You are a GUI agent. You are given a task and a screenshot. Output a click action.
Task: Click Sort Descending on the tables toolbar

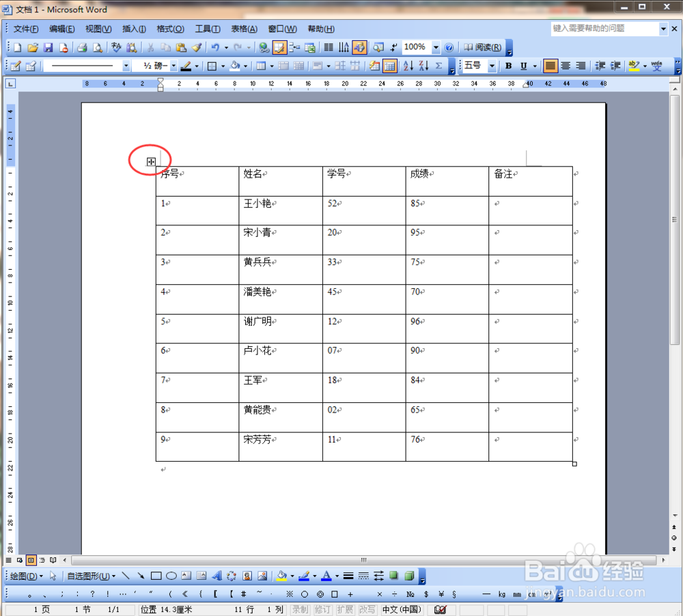coord(424,66)
